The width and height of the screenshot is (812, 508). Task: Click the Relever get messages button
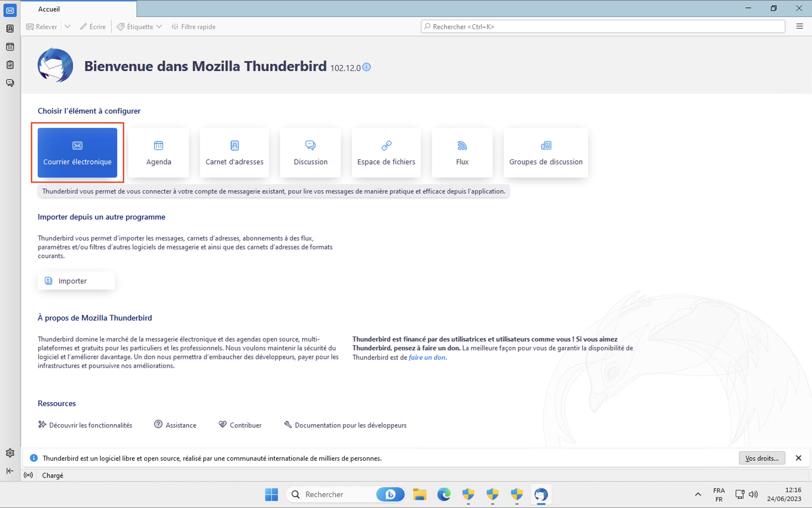[x=42, y=27]
